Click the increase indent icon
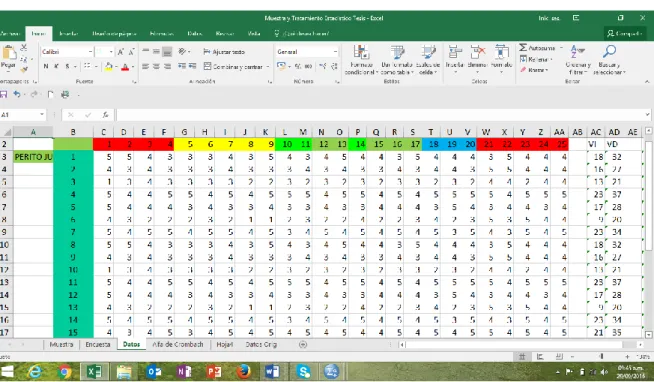654x382 pixels. pos(192,66)
